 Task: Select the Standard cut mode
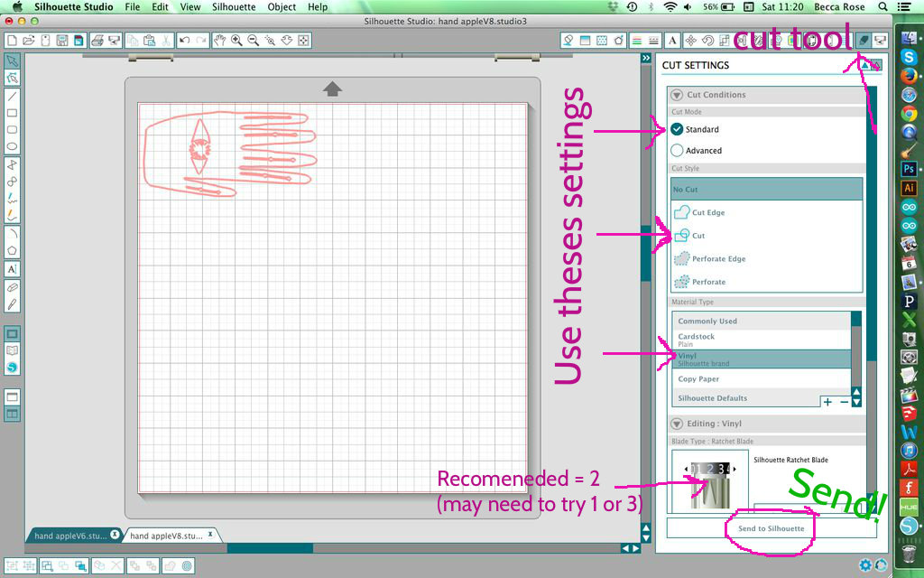(677, 129)
